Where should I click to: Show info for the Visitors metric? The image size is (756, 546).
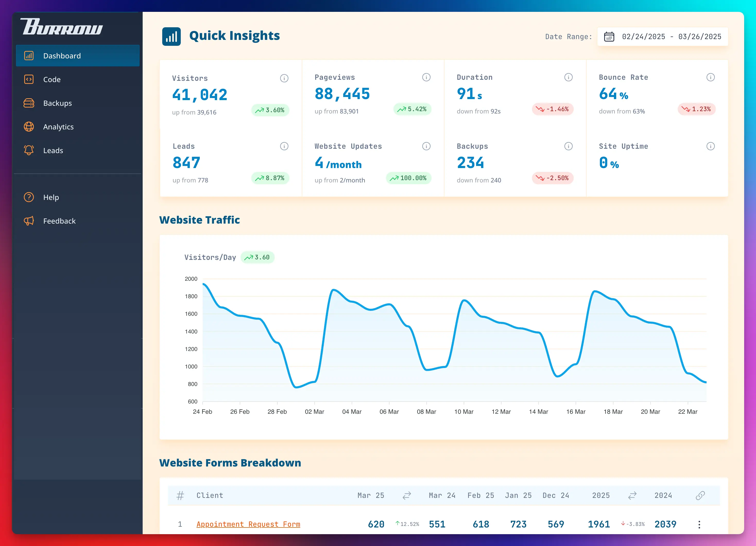click(x=284, y=78)
